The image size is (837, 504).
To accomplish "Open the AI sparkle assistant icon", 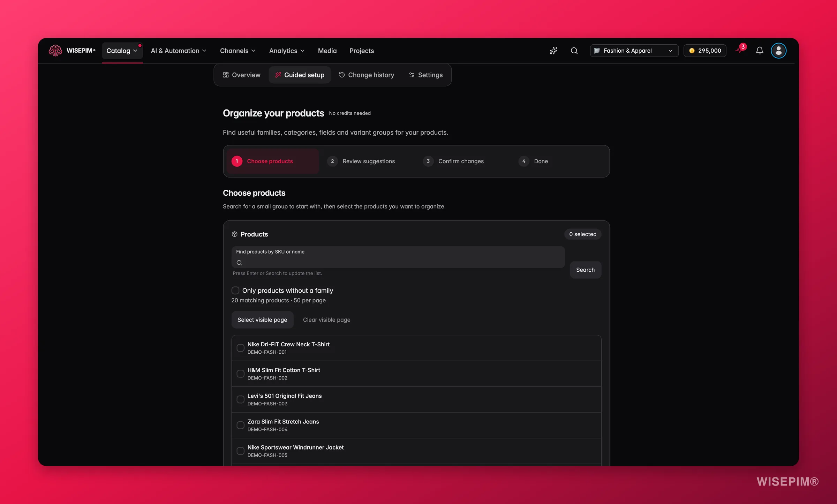I will tap(553, 51).
